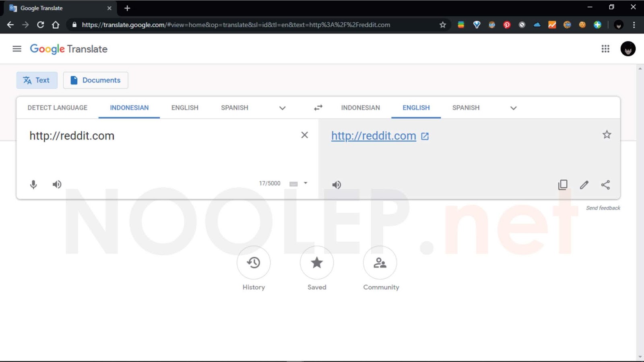Clear the source text
644x362 pixels.
(305, 135)
